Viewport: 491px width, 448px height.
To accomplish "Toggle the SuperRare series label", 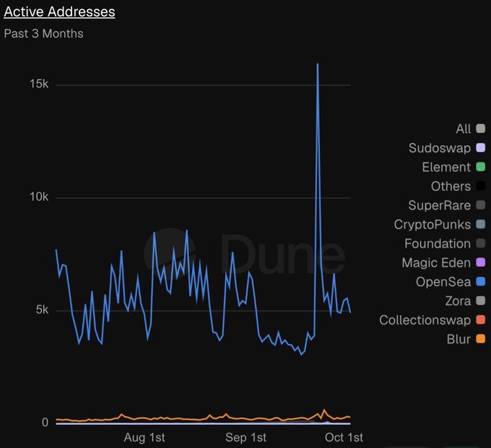I will coord(439,206).
